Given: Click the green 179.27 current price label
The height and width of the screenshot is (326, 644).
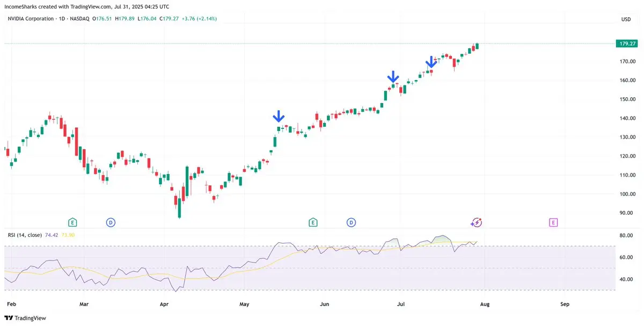Looking at the screenshot, I should click(626, 44).
